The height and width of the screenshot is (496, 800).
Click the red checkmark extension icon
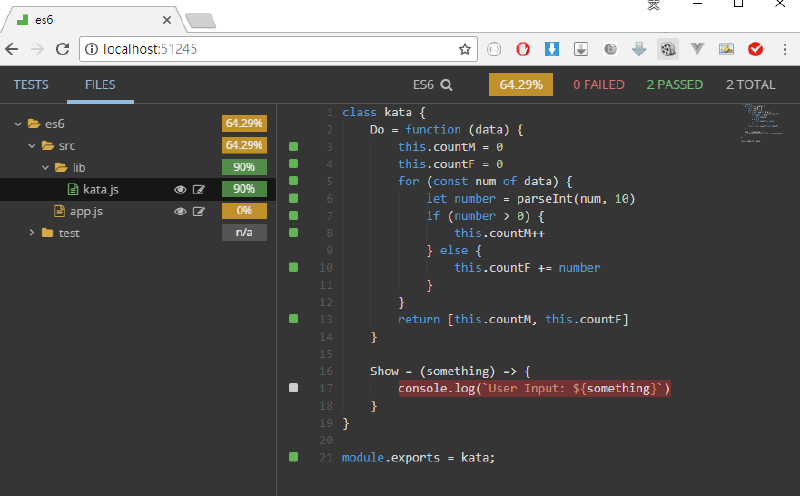756,48
